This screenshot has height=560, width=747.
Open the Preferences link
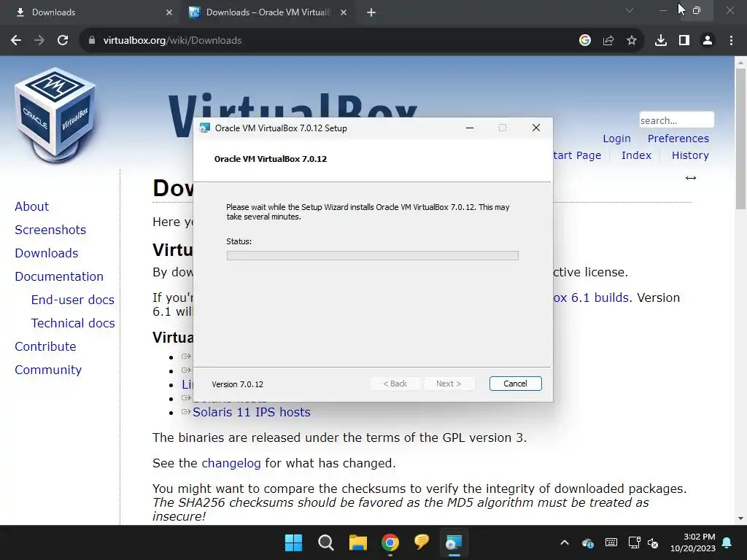point(678,139)
